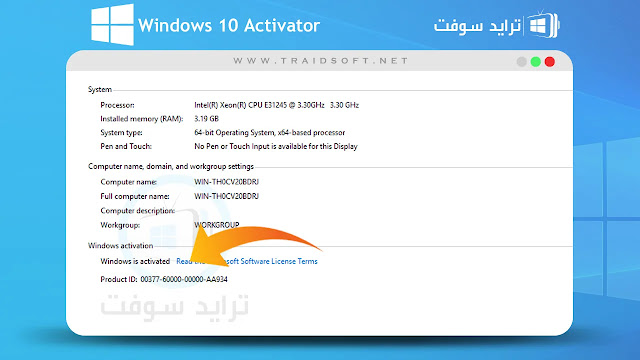
Task: Click the Windows logo beside Windows 10 Activator
Action: click(112, 25)
